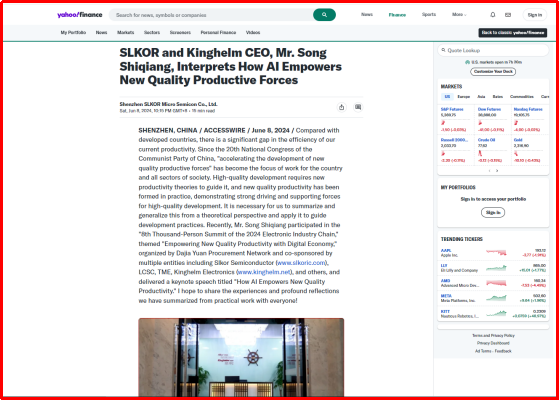Open Crude Oil quote link
The width and height of the screenshot is (560, 401).
pos(486,140)
